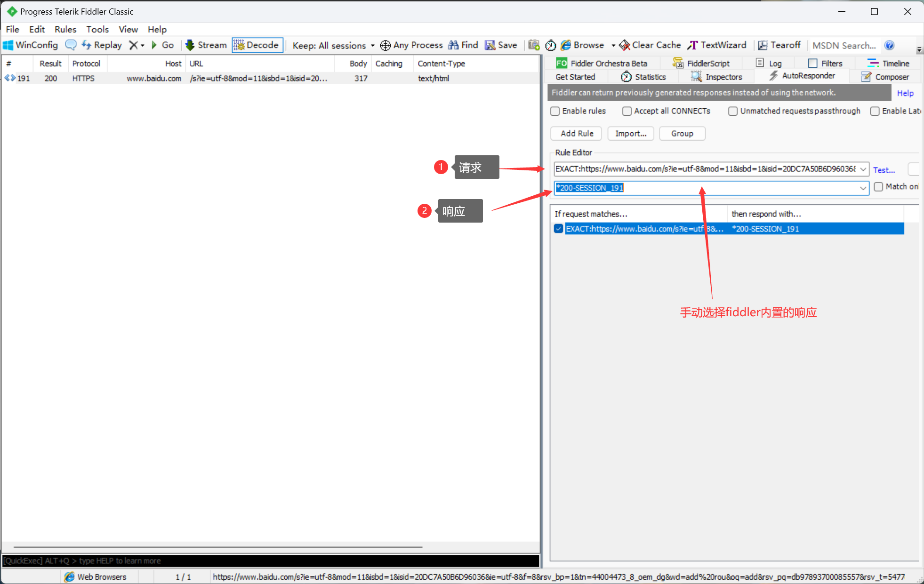
Task: Open TextWizard from the toolbar
Action: click(717, 45)
